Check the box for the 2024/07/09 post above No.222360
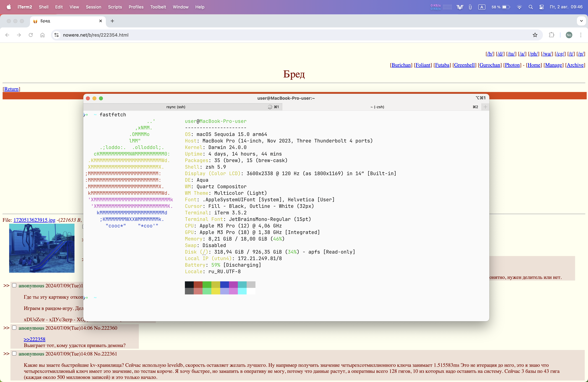 [x=14, y=285]
